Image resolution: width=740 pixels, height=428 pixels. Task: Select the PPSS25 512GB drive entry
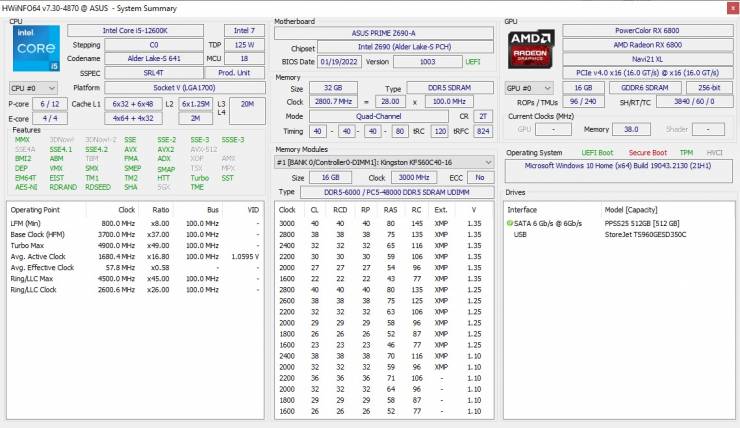click(x=642, y=223)
